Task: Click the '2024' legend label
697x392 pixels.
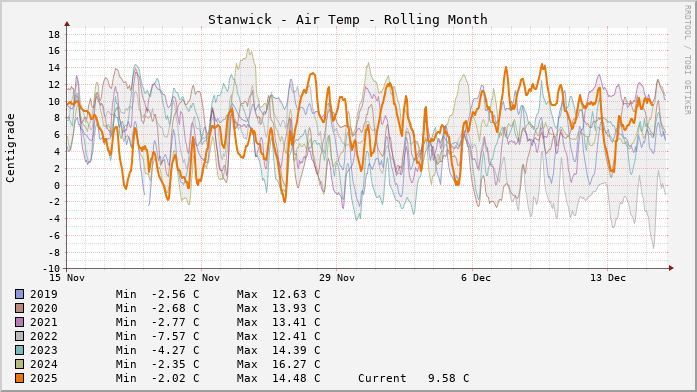Action: tap(44, 364)
